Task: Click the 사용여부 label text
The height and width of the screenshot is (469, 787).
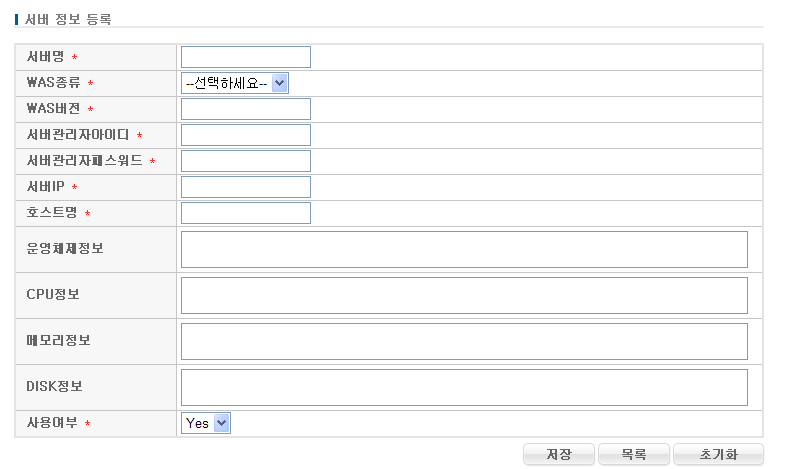Action: [52, 424]
